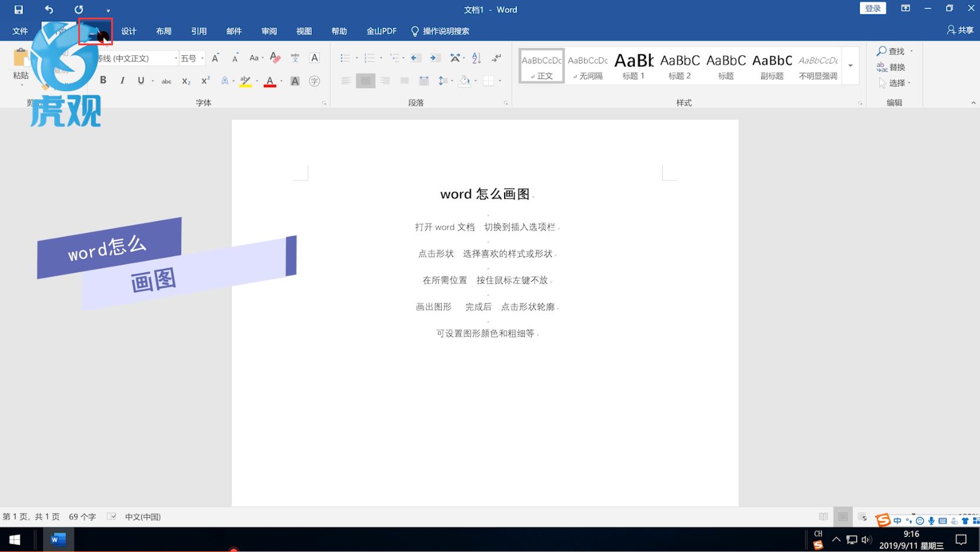
Task: Open the font name combo box
Action: 136,58
